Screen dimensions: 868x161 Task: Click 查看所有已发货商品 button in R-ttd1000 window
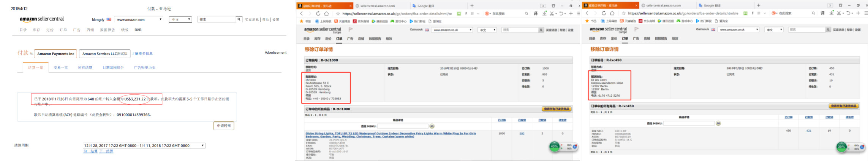(557, 109)
